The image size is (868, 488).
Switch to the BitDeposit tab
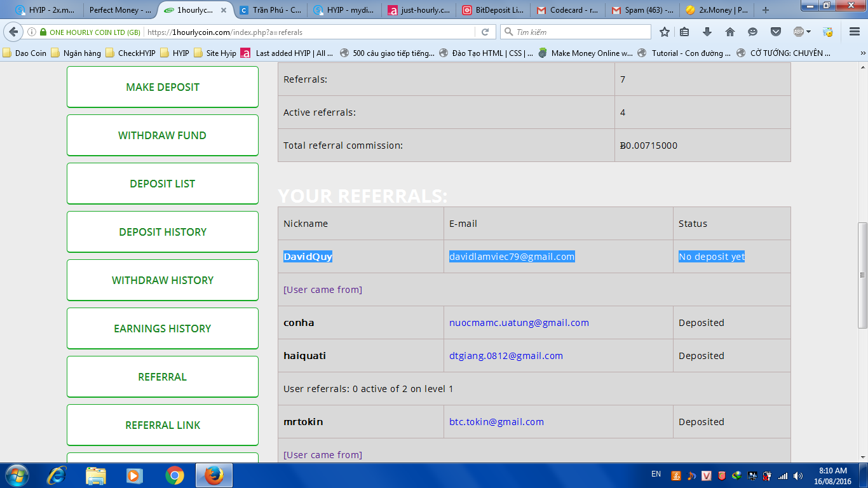point(495,10)
